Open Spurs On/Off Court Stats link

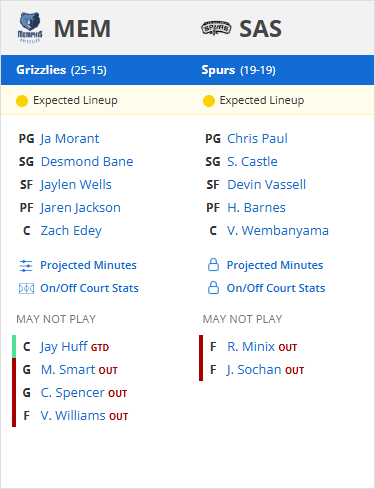coord(276,288)
